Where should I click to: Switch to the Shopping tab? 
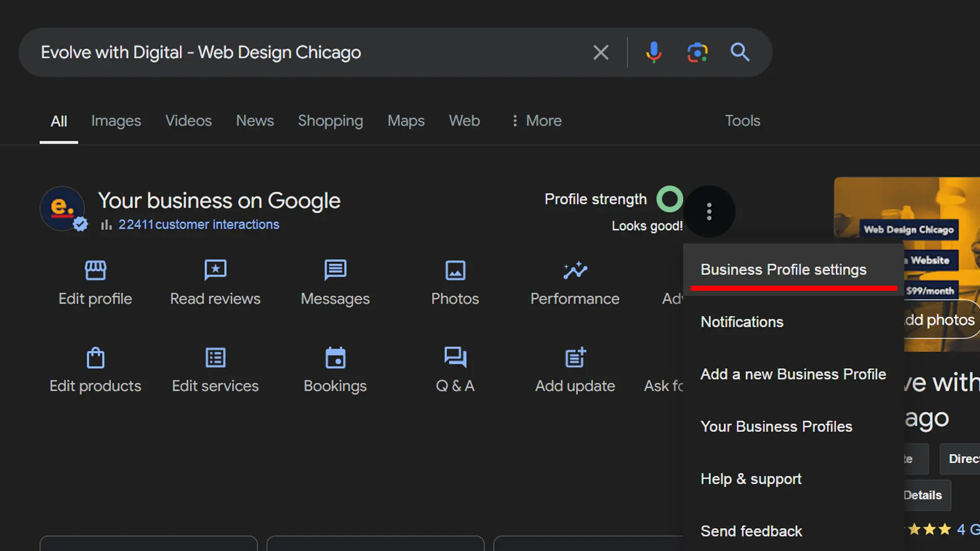pos(330,121)
